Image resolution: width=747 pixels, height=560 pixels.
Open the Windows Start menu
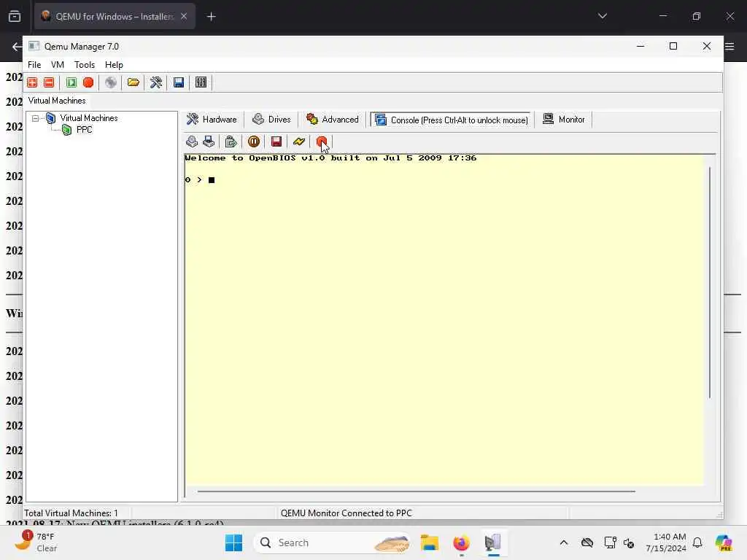point(234,542)
